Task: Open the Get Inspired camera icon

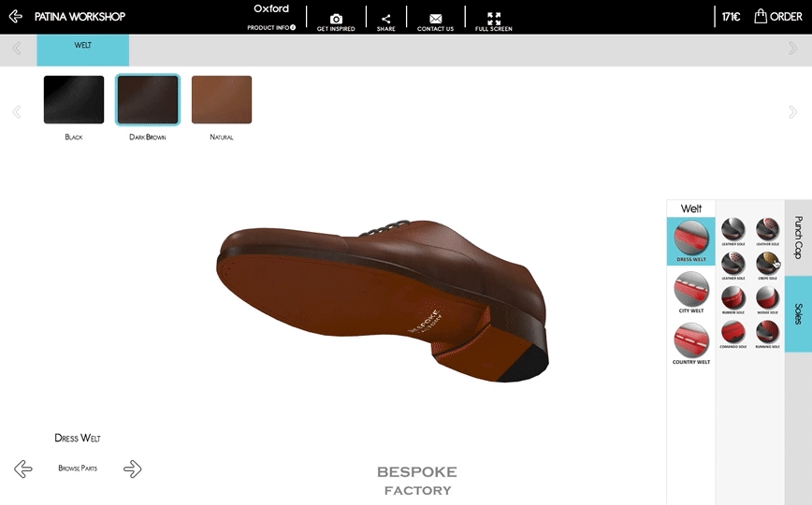Action: [x=336, y=19]
